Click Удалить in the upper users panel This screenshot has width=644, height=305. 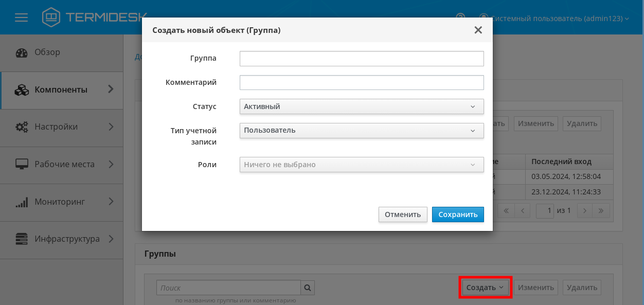click(x=582, y=123)
